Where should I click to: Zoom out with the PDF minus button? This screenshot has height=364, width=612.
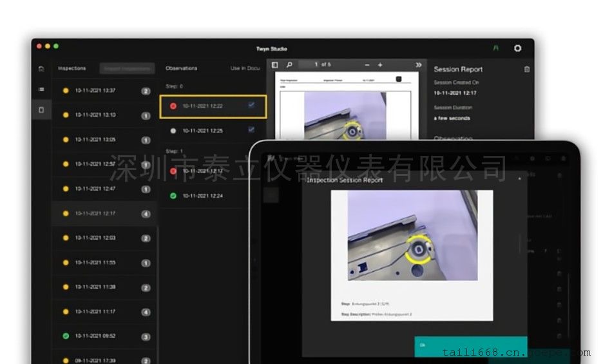[367, 65]
